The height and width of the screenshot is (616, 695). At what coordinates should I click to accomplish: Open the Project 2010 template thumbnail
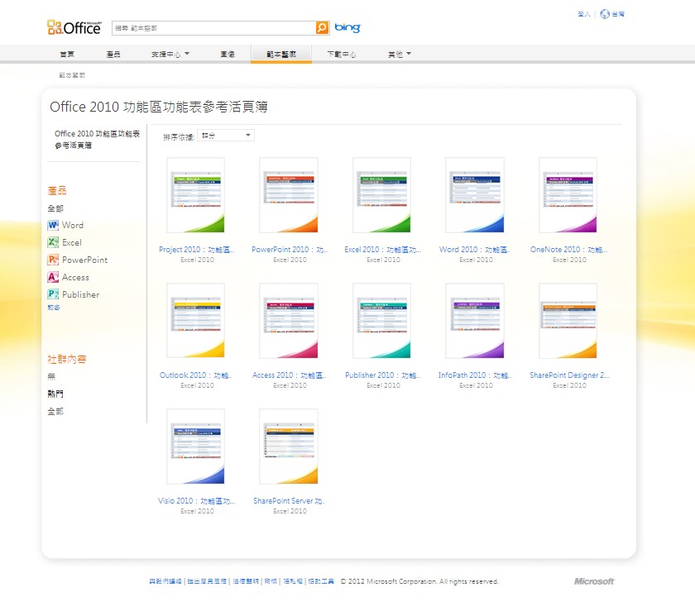click(195, 195)
